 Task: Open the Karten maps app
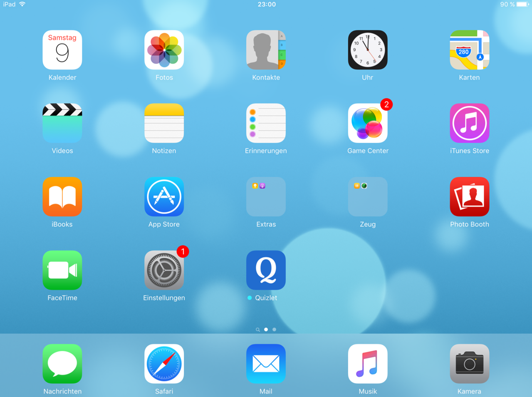(469, 50)
